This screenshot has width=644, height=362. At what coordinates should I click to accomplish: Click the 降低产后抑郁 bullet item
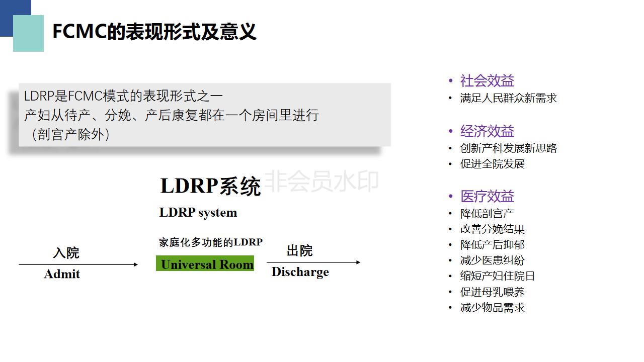(492, 245)
